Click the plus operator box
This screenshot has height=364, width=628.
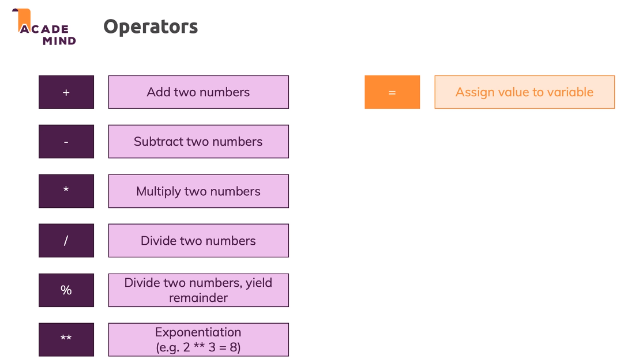click(x=66, y=92)
